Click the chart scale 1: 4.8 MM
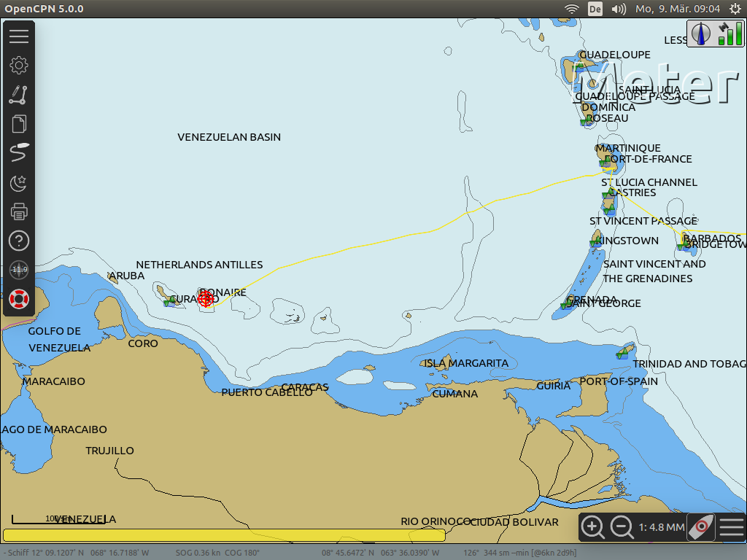The height and width of the screenshot is (560, 747). (x=662, y=527)
